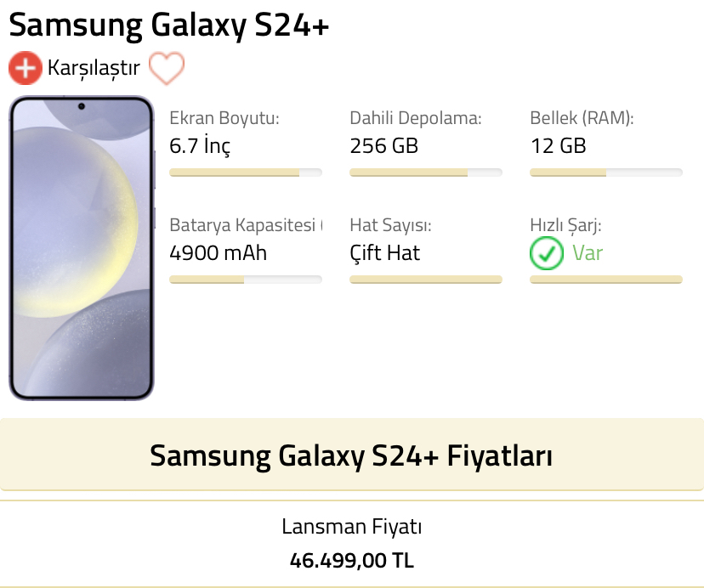Viewport: 704px width, 588px height.
Task: Click the Bellek (RAM) rating bar
Action: coord(606,172)
